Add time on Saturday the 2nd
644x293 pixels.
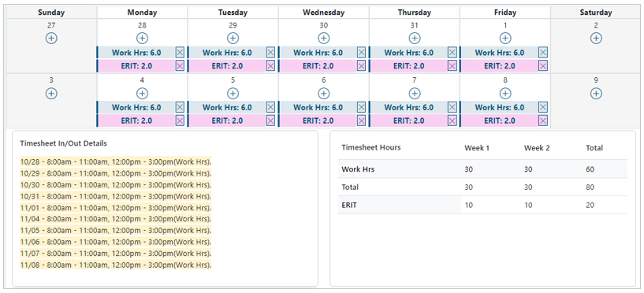pos(596,38)
